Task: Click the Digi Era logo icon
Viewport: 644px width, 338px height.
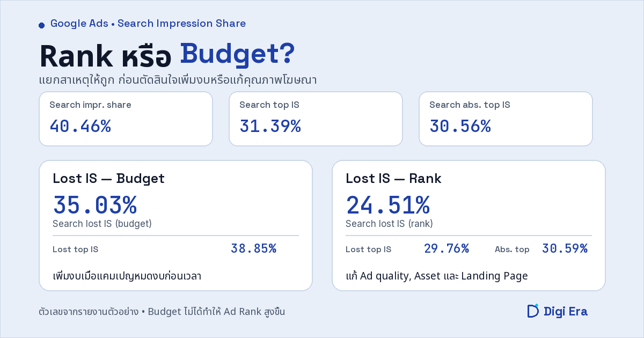Action: (x=532, y=311)
